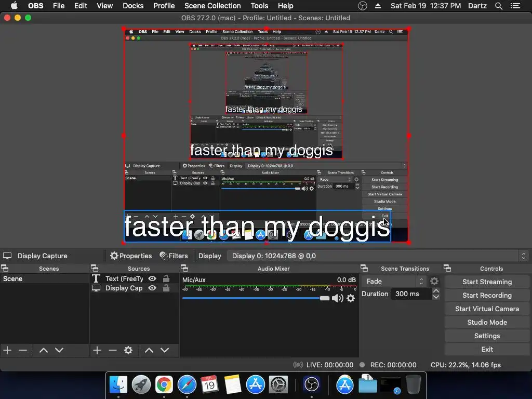Toggle visibility of Text (FreeType) source
The image size is (532, 399).
pos(152,278)
